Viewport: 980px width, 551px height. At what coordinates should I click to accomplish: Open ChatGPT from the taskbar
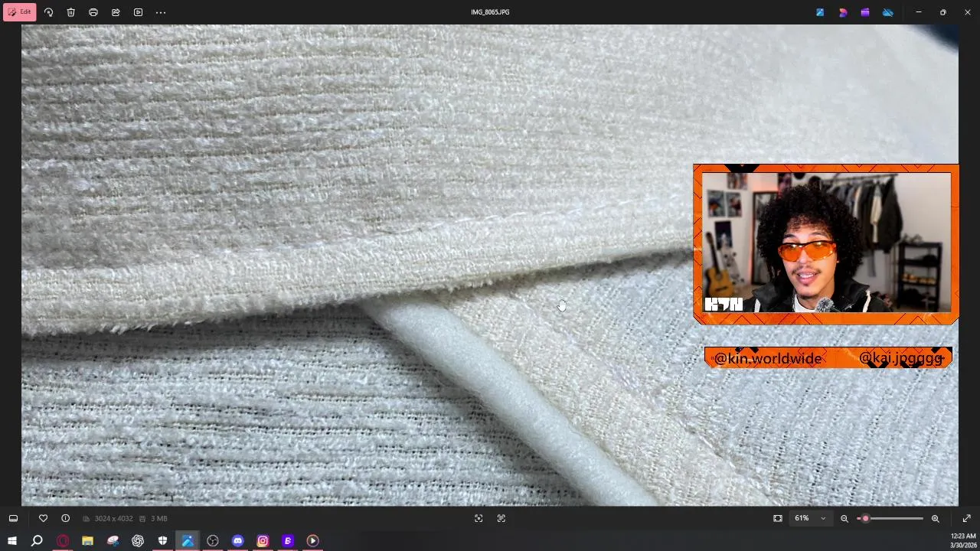pos(138,541)
